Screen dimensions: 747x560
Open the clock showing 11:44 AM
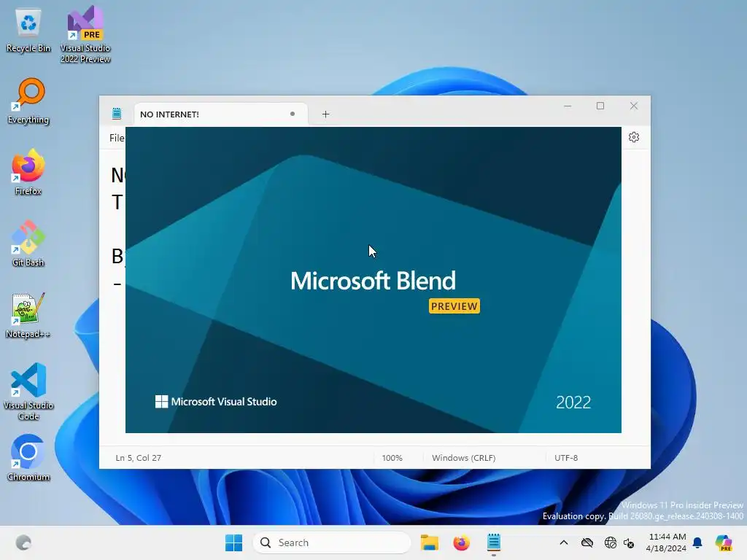(667, 542)
